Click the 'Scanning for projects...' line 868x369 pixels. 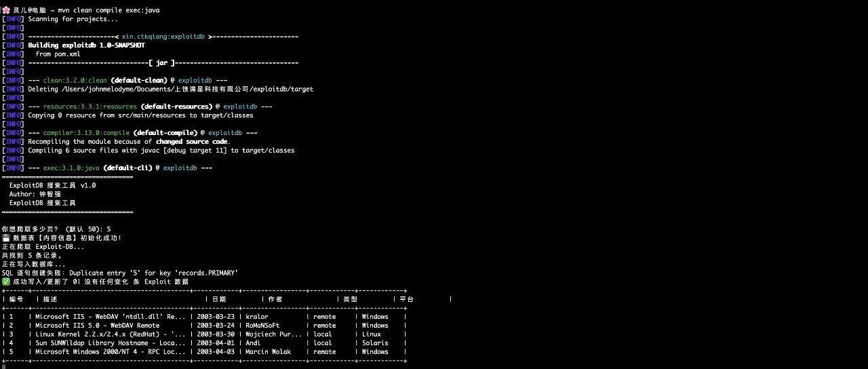tap(73, 20)
